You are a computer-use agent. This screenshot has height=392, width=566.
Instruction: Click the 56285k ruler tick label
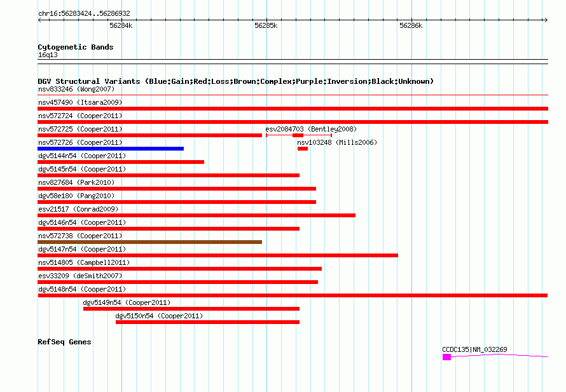[x=266, y=25]
